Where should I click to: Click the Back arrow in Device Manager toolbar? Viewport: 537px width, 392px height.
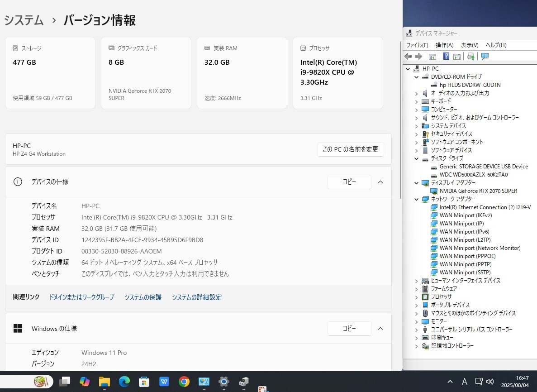click(x=408, y=57)
